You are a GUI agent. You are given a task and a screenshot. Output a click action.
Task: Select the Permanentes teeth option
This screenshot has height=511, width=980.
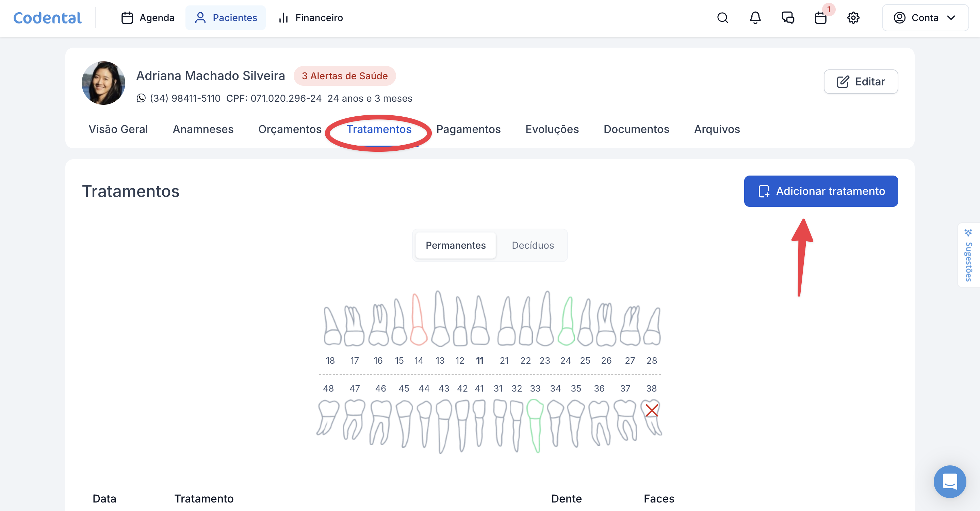(455, 245)
